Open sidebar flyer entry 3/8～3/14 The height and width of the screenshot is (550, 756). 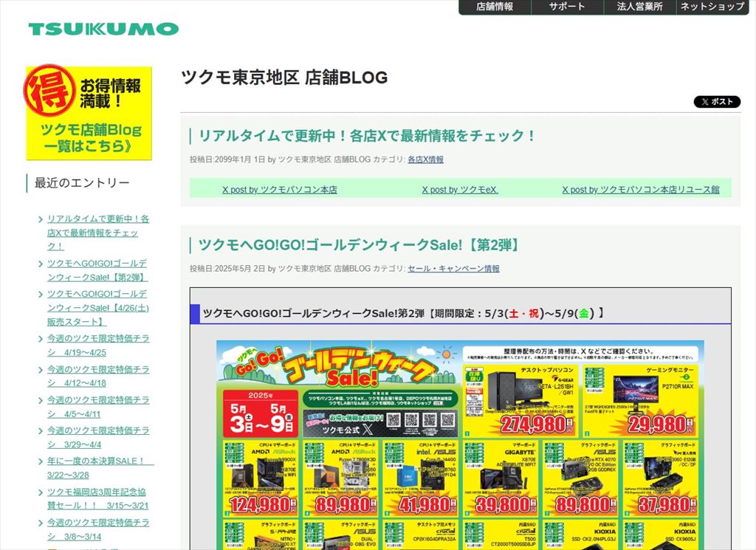[x=98, y=529]
